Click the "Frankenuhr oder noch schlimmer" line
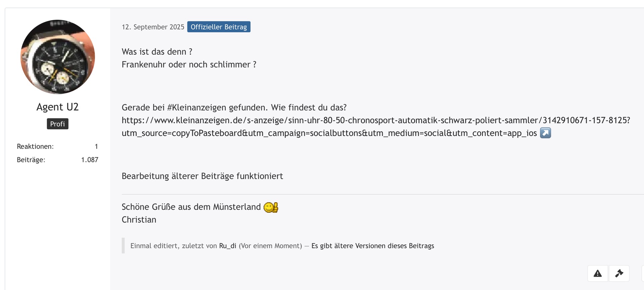The width and height of the screenshot is (644, 290). (189, 64)
